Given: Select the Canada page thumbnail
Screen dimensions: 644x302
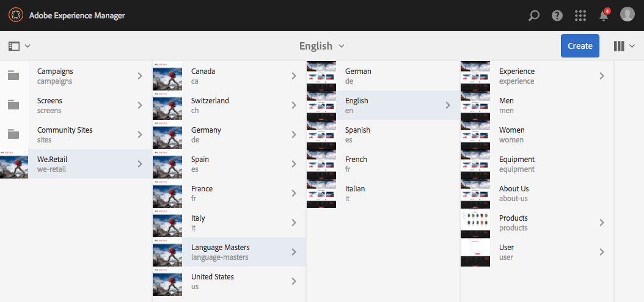Looking at the screenshot, I should point(167,76).
